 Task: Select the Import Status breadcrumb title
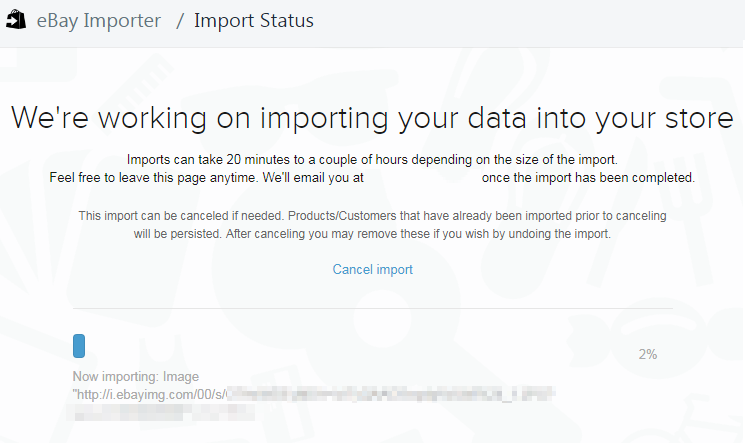coord(253,21)
